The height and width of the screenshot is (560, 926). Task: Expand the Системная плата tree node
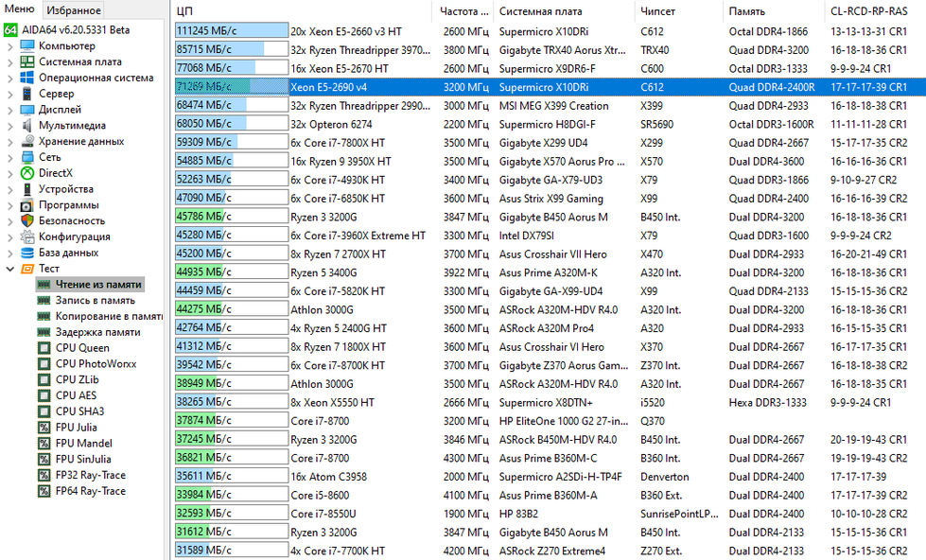[x=9, y=62]
